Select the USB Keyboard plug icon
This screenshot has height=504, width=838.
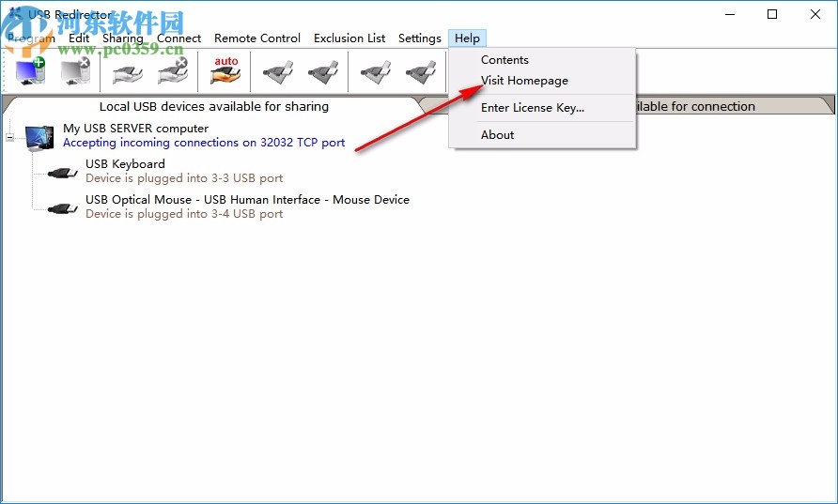pos(63,173)
